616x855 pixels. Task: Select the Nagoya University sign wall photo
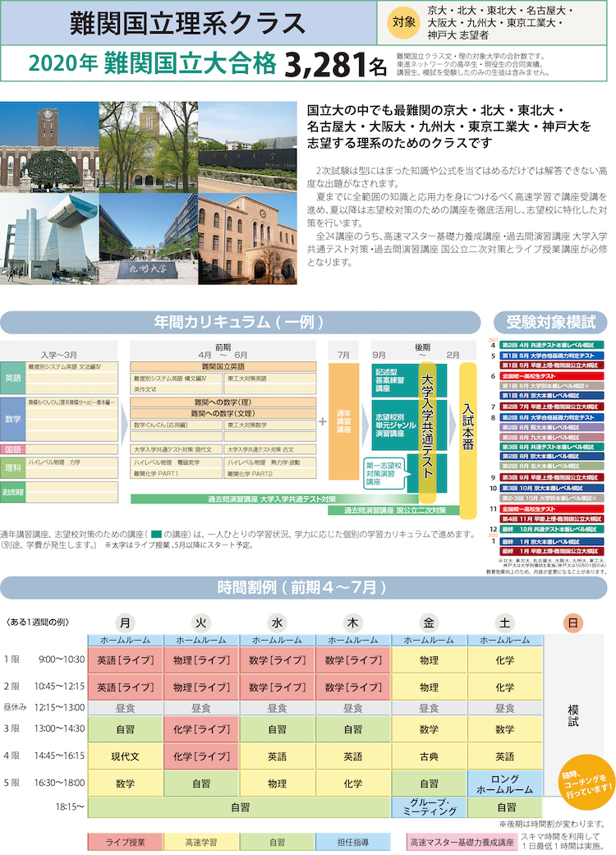pos(247,147)
